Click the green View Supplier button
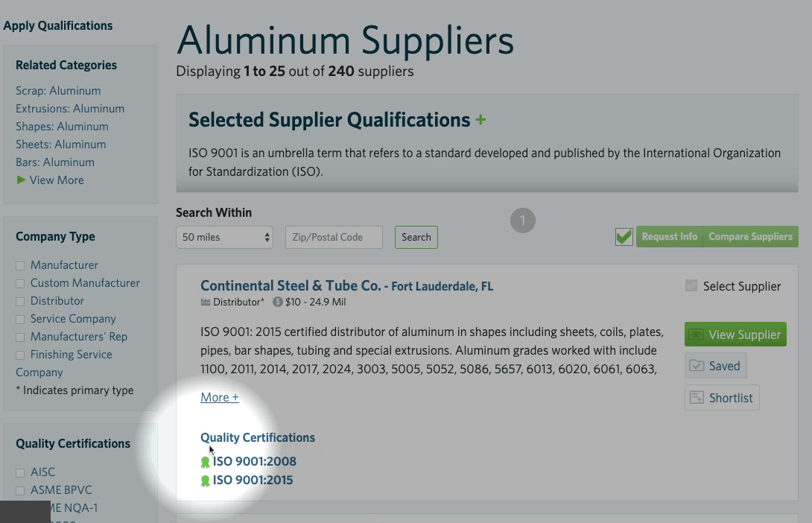The width and height of the screenshot is (812, 523). (x=735, y=335)
